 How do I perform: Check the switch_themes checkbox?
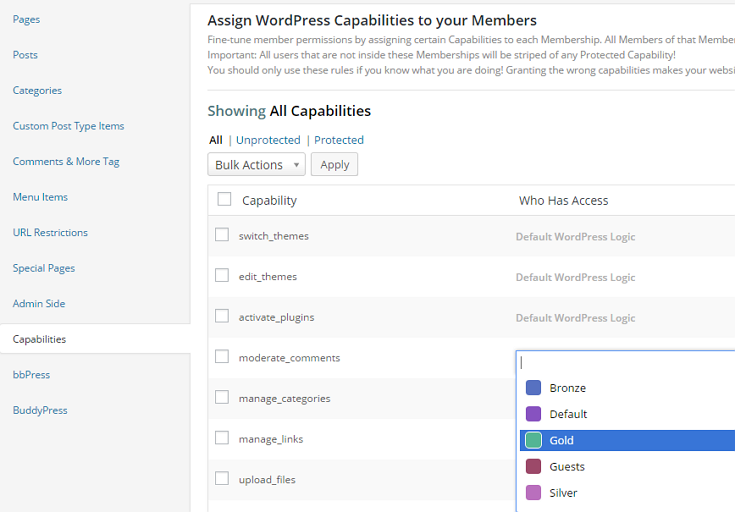222,234
